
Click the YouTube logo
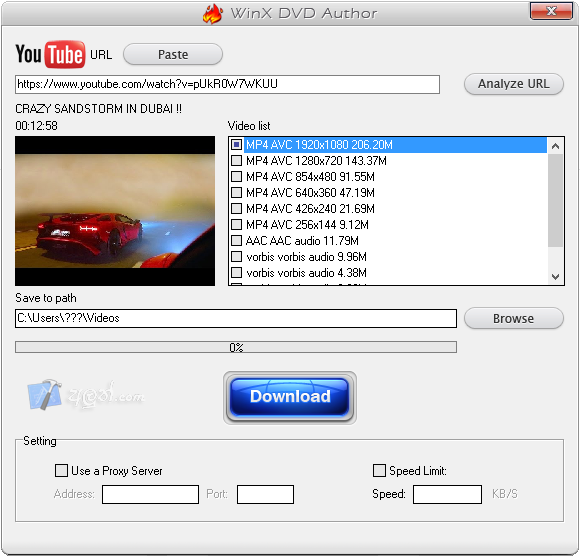click(x=50, y=54)
